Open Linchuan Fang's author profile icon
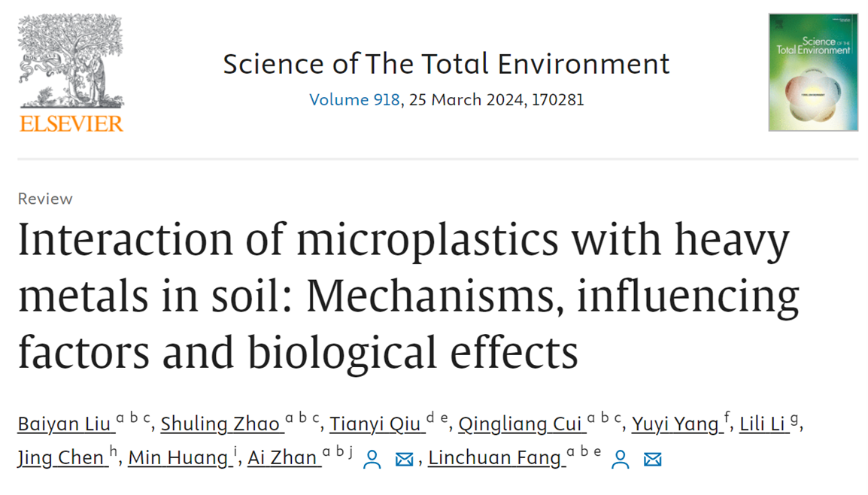This screenshot has height=495, width=868. pyautogui.click(x=620, y=459)
